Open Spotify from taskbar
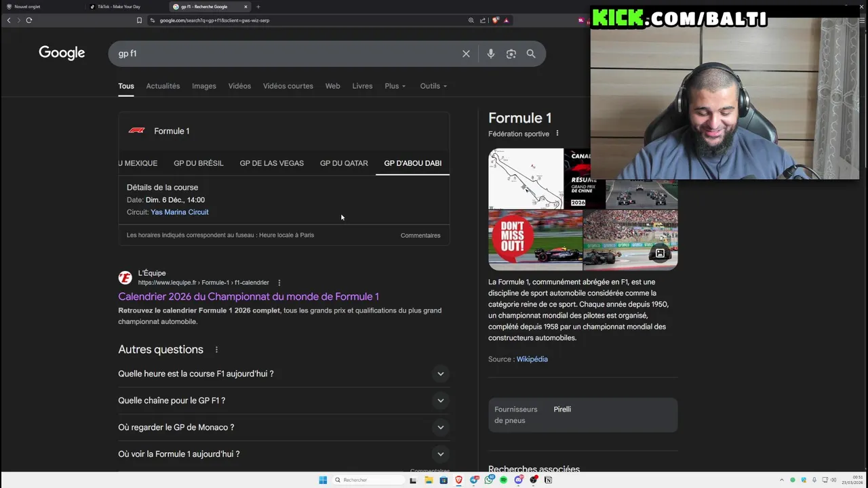Image resolution: width=868 pixels, height=488 pixels. pos(504,480)
